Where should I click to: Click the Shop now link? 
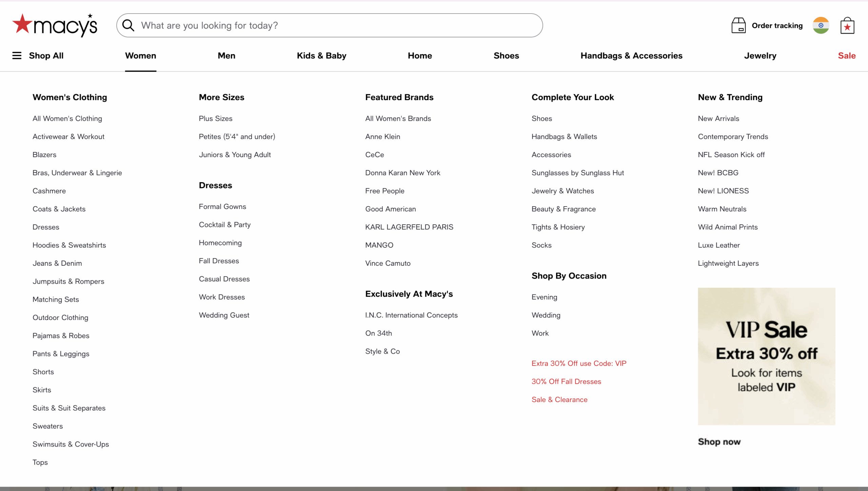[x=719, y=441]
